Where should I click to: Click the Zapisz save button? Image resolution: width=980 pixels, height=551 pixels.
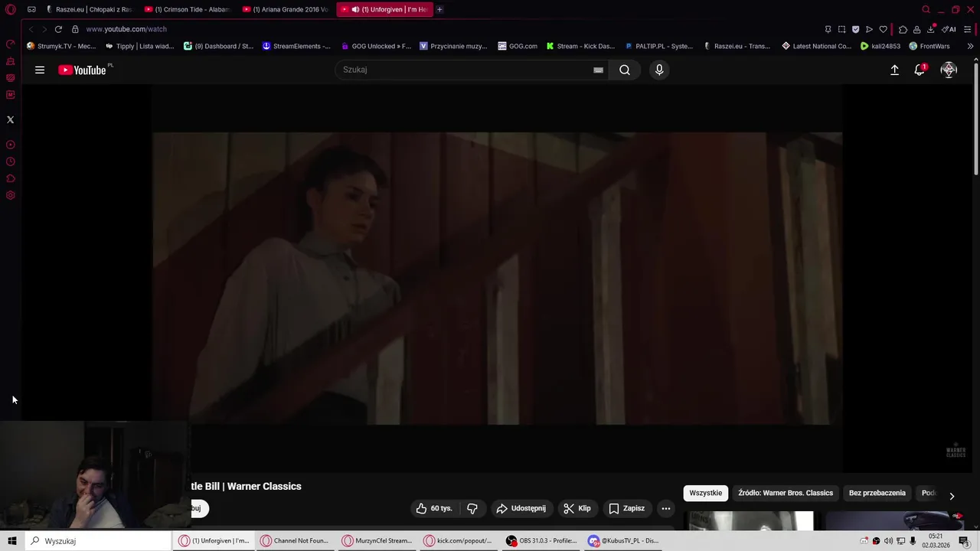pos(627,508)
